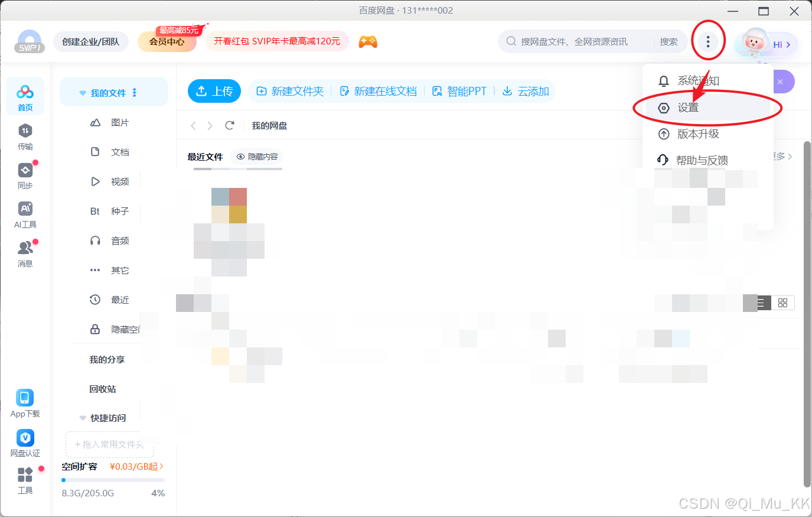Collapse 快捷访问 section

coord(83,418)
